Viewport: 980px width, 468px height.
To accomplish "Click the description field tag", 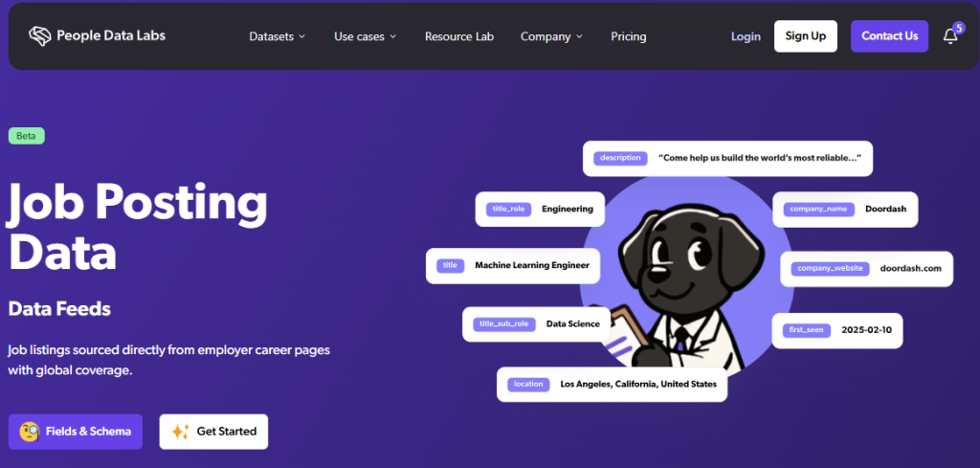I will (x=618, y=158).
